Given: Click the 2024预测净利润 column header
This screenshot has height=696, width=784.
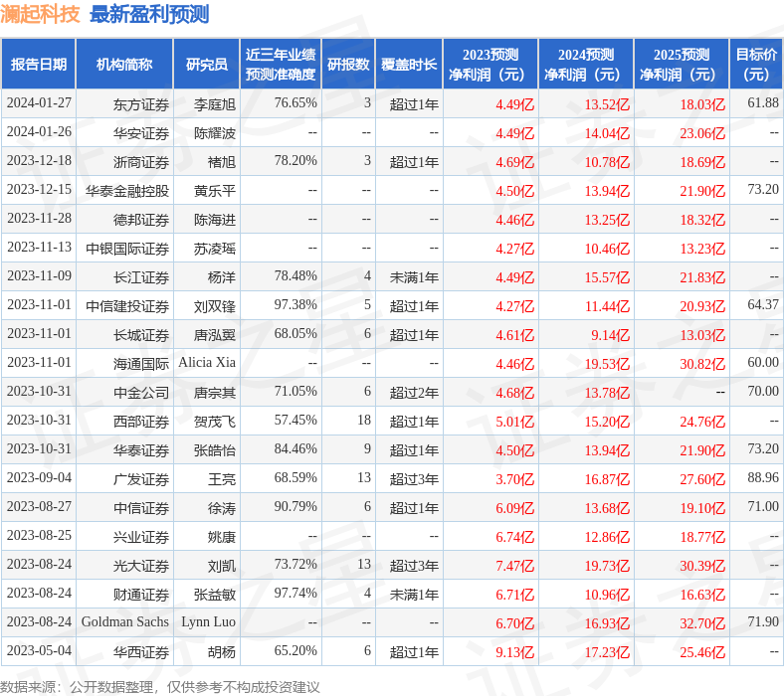Looking at the screenshot, I should (x=585, y=65).
